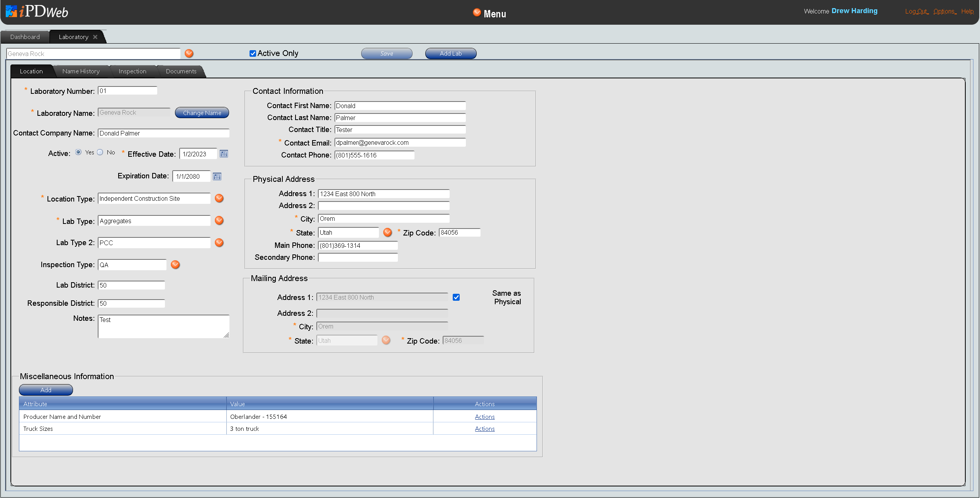Click the Change Name button
This screenshot has height=498, width=980.
(202, 113)
